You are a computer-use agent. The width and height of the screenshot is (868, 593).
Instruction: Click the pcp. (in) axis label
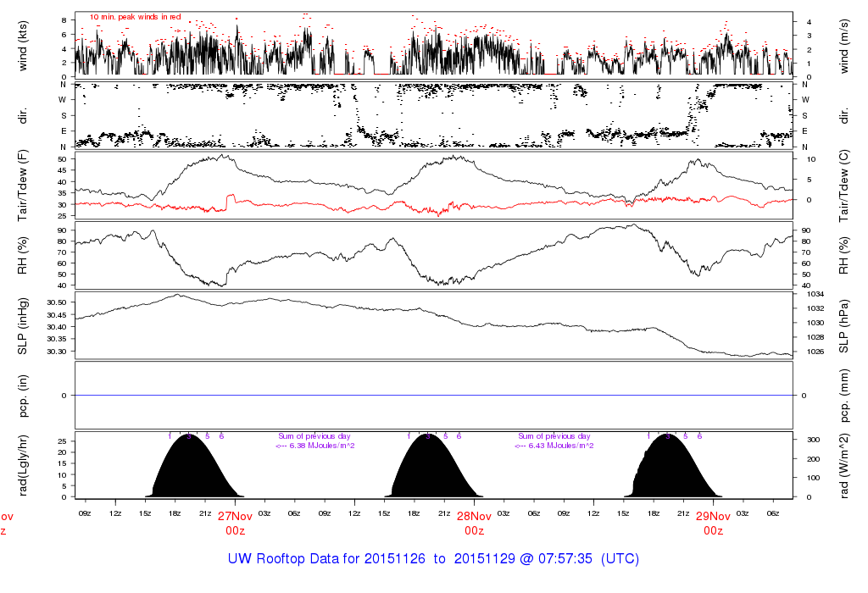[x=23, y=396]
